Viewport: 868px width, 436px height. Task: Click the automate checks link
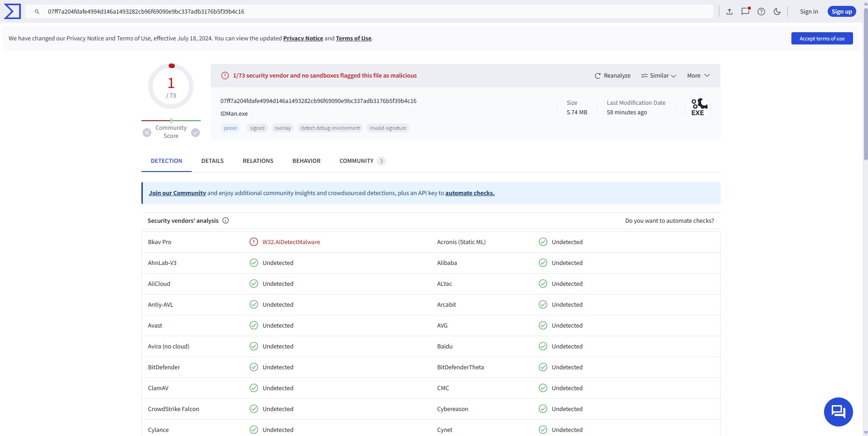[x=470, y=193]
